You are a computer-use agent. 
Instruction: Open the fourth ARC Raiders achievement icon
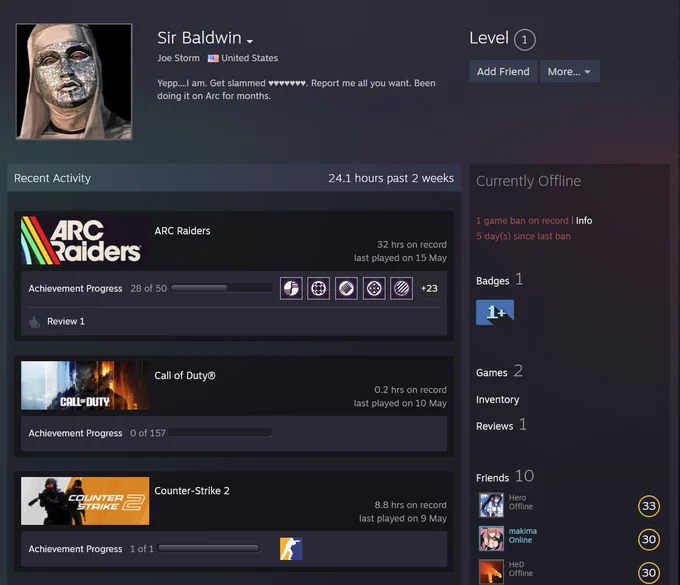point(374,288)
